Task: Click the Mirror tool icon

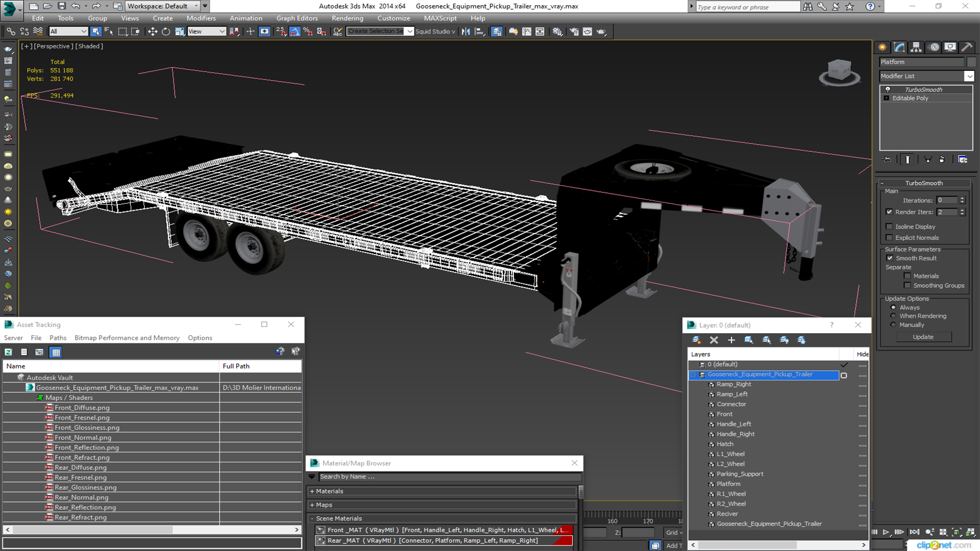Action: [x=465, y=32]
